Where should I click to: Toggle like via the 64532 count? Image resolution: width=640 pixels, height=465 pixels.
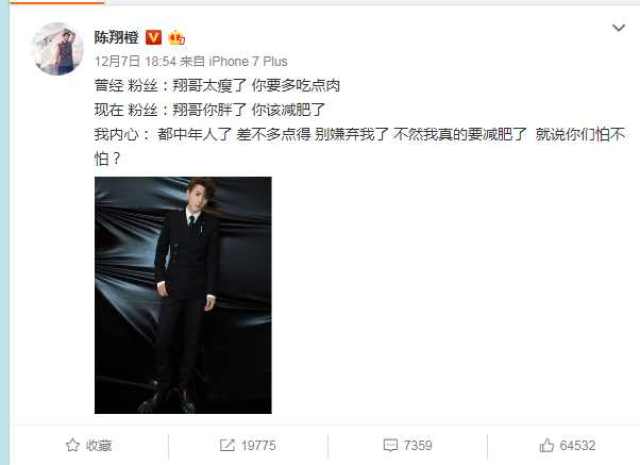[578, 445]
